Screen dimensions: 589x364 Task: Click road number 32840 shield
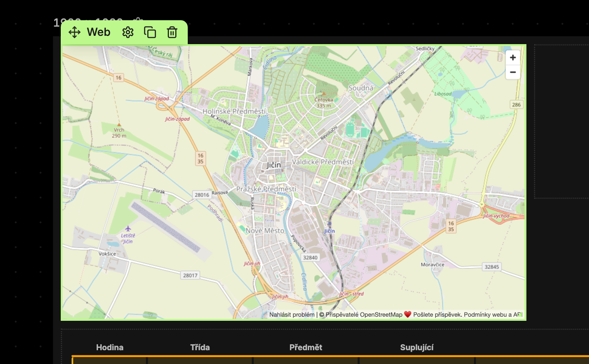[311, 257]
